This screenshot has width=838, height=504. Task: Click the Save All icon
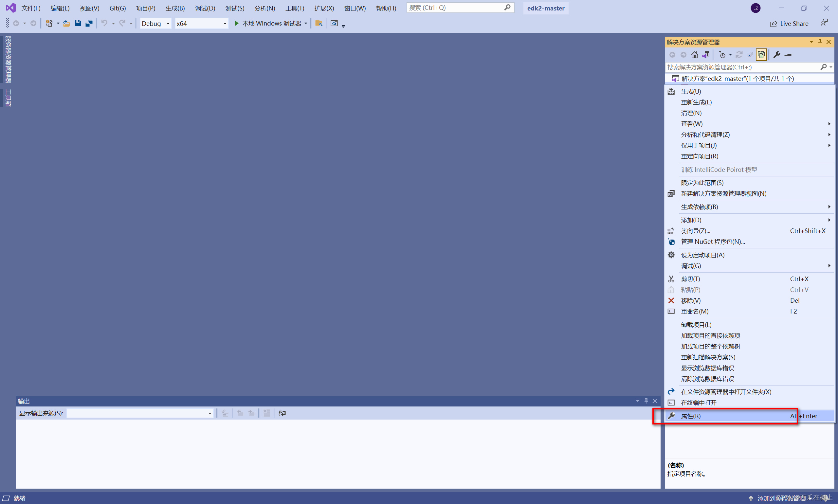[x=89, y=24]
